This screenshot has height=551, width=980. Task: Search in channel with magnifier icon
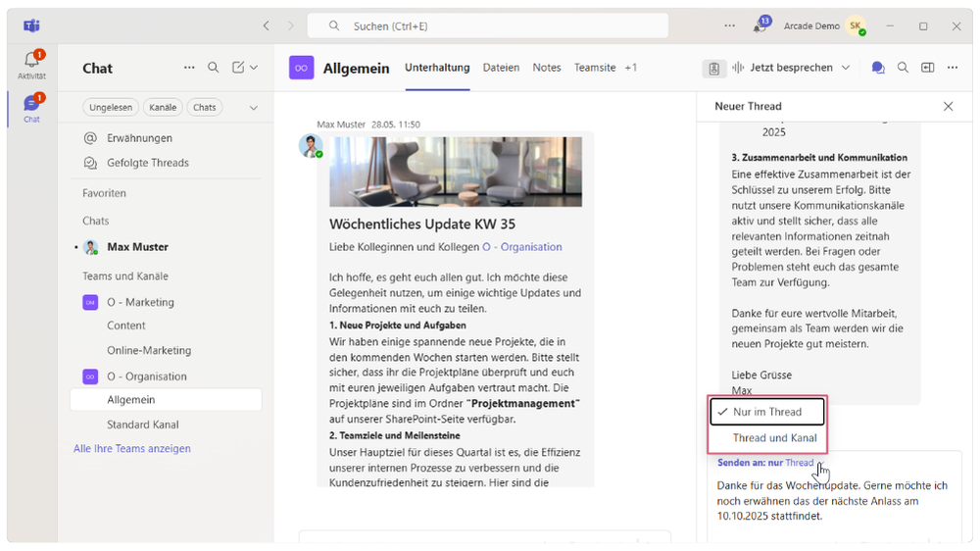[x=903, y=67]
